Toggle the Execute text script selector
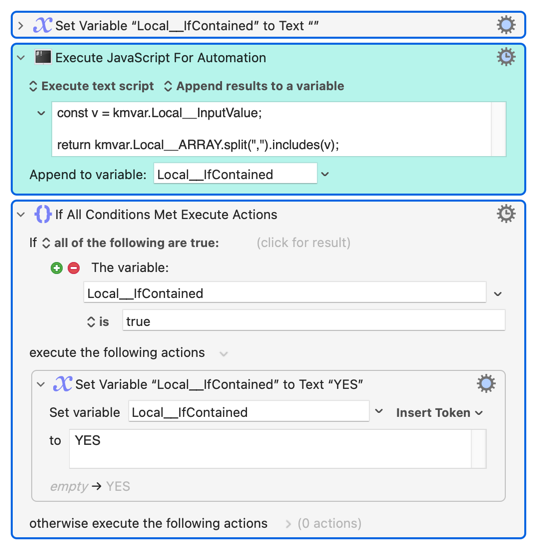 (x=92, y=86)
